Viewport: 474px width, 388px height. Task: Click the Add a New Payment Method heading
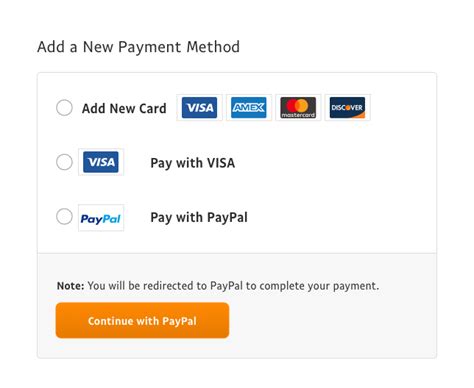tap(138, 47)
